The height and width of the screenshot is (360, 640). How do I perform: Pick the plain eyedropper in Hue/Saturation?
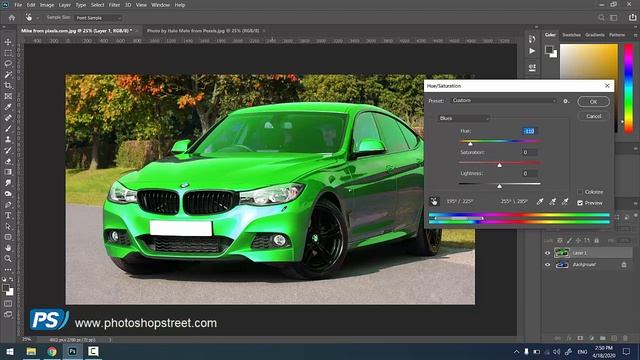click(540, 202)
